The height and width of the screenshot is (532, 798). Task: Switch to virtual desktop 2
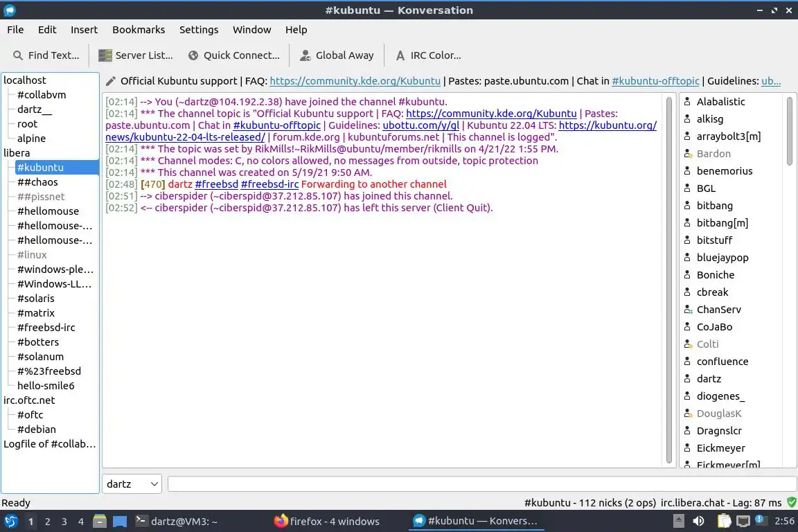click(47, 522)
